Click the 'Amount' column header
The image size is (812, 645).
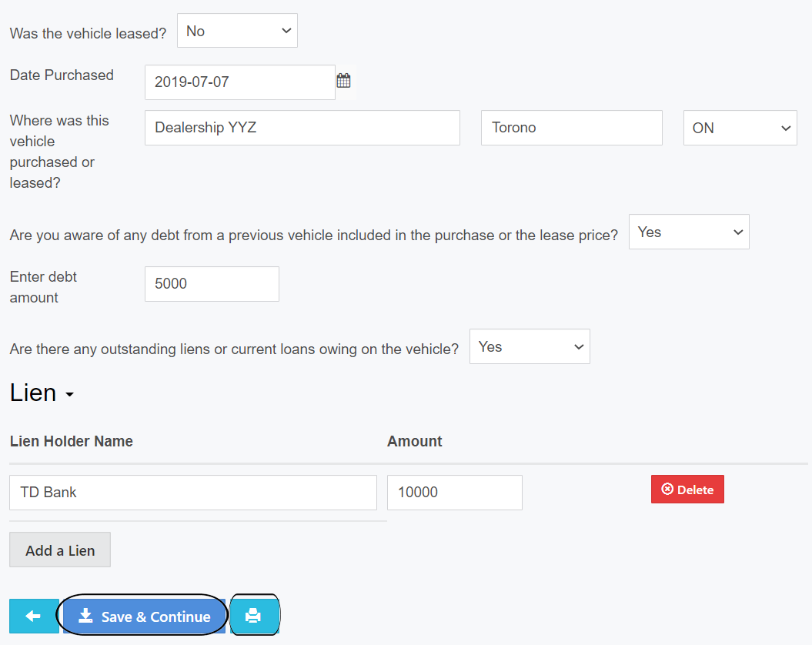tap(414, 442)
